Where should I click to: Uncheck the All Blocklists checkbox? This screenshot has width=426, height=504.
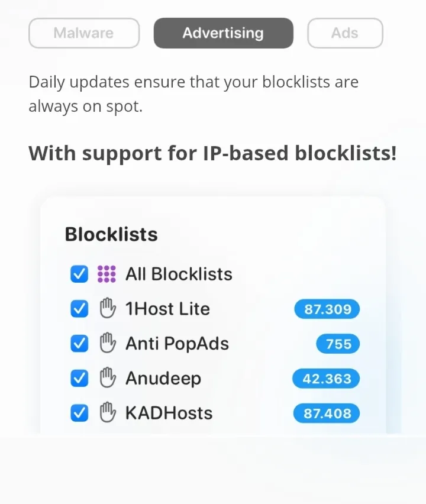point(79,274)
